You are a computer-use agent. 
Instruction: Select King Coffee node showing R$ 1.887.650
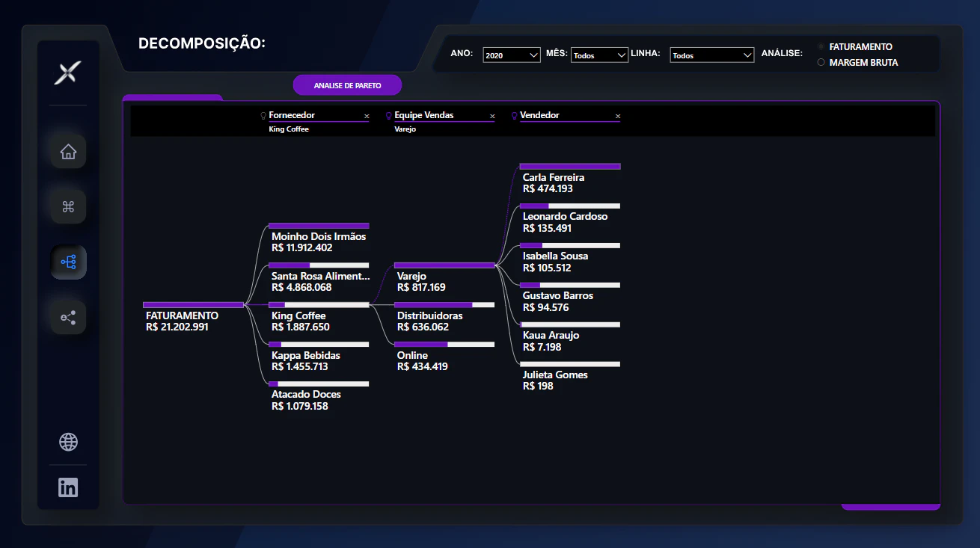click(319, 317)
